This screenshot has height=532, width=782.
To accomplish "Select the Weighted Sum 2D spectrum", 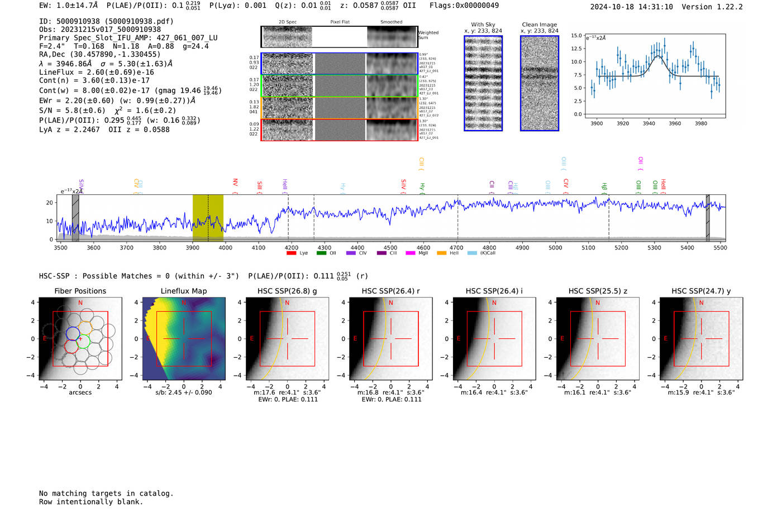I will [340, 37].
